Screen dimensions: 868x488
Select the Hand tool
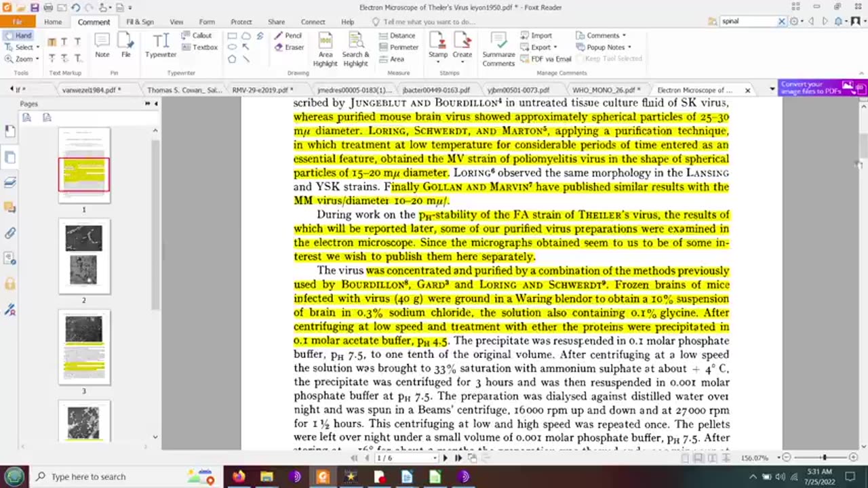point(18,35)
